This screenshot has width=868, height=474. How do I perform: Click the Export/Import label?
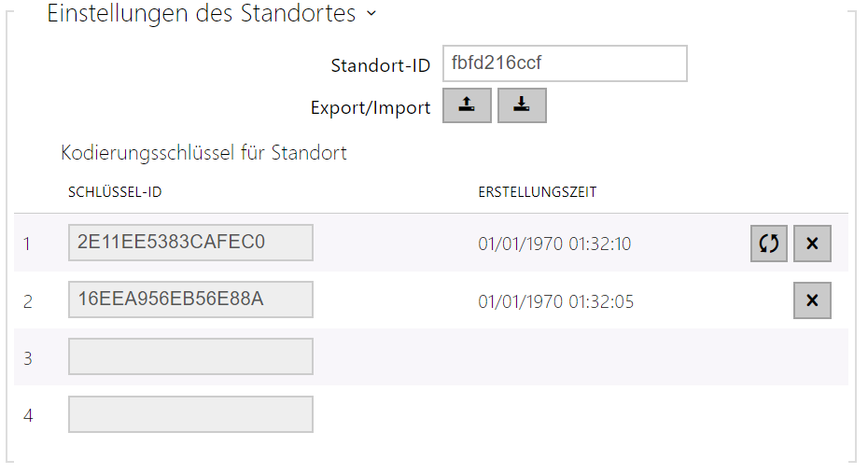click(x=371, y=108)
